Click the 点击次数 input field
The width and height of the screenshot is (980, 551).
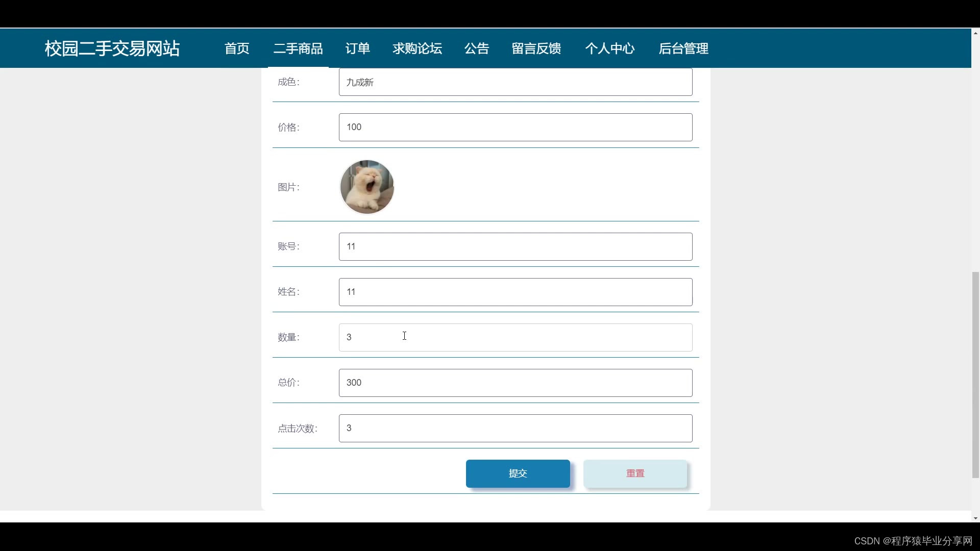coord(516,428)
